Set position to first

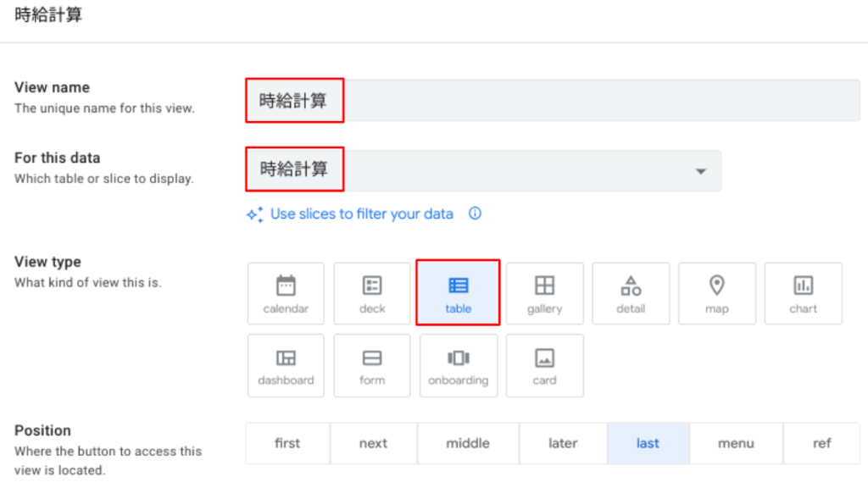tap(287, 443)
